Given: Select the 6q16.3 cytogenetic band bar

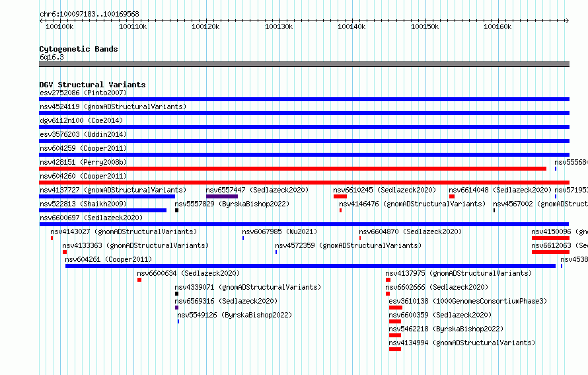Looking at the screenshot, I should click(304, 64).
